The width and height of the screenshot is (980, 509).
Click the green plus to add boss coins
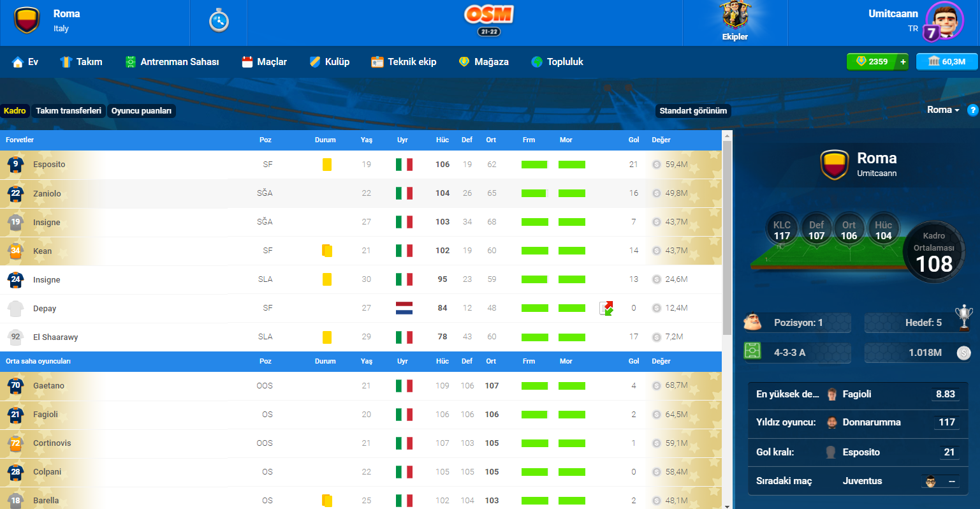[903, 61]
